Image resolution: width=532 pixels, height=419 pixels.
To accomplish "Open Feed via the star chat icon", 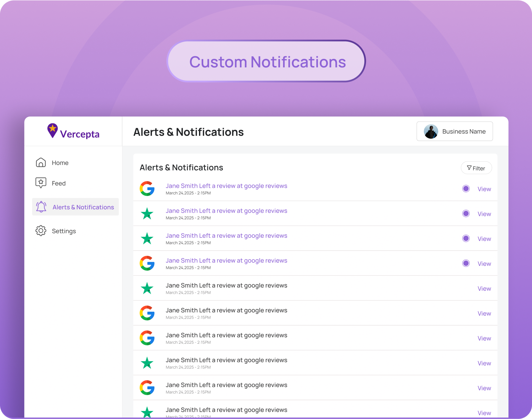I will pyautogui.click(x=41, y=183).
